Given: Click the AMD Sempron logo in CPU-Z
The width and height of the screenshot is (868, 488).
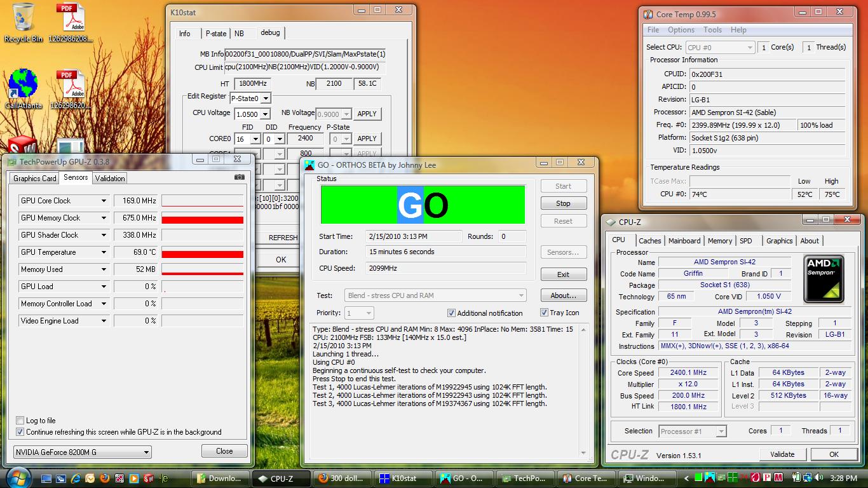Looking at the screenshot, I should point(824,278).
